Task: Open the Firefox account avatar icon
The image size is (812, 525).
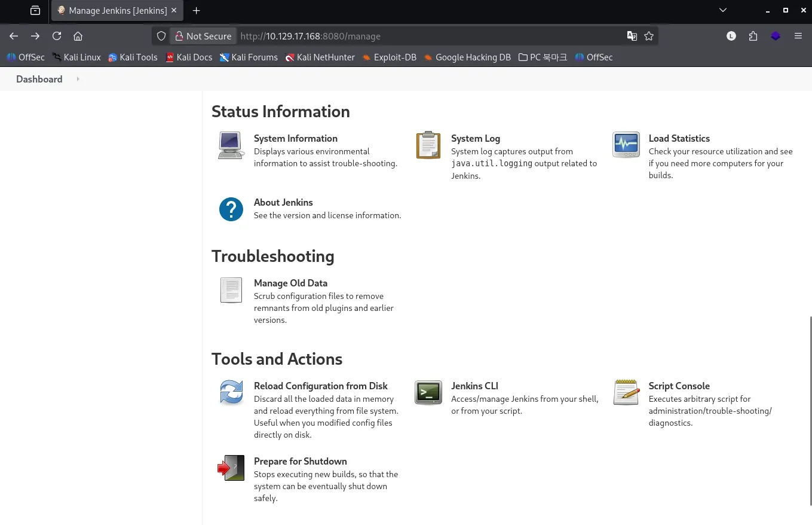Action: 731,36
